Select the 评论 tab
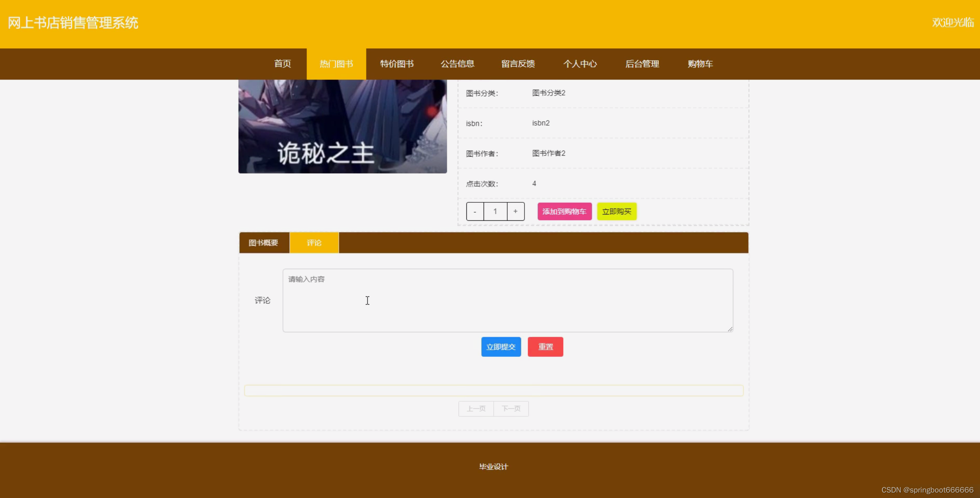Screen dimensions: 980x498 314,243
